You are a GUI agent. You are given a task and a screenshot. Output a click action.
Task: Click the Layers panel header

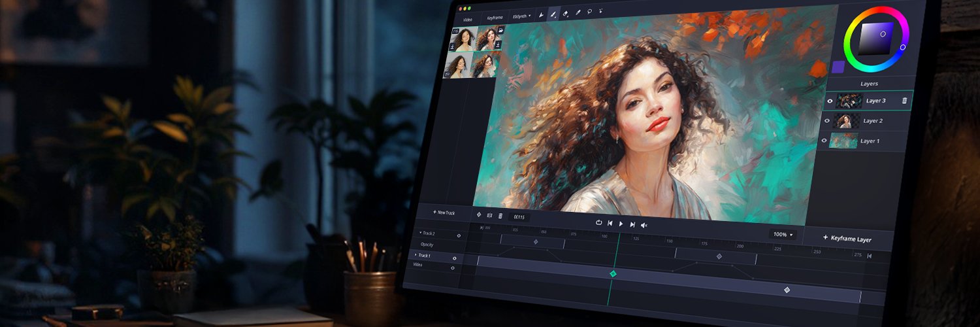(x=869, y=84)
